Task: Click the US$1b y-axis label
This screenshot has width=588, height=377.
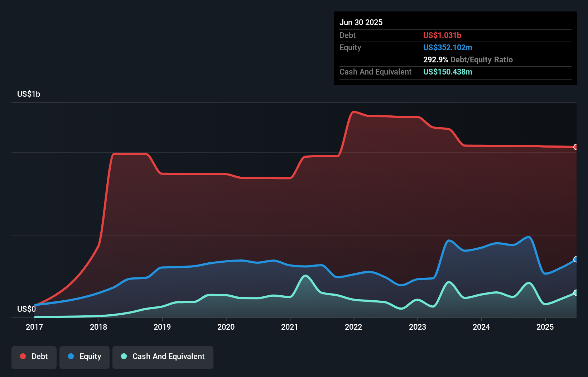Action: [29, 94]
